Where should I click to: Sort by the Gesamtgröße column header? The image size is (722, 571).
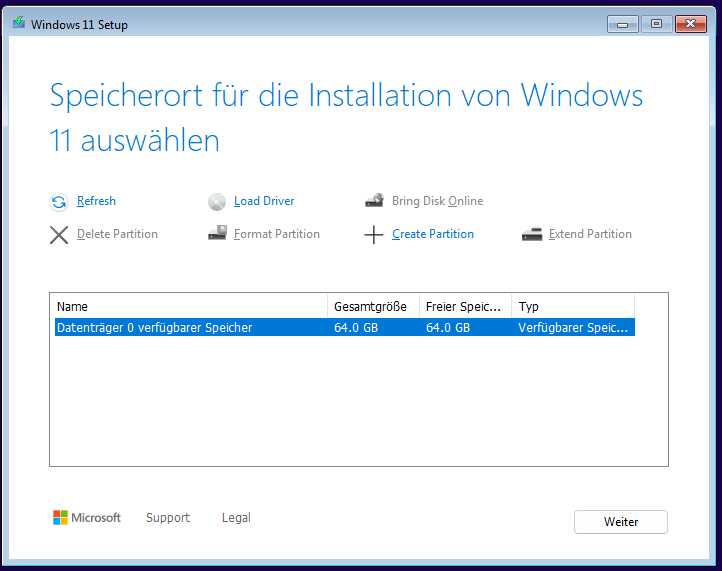[373, 307]
